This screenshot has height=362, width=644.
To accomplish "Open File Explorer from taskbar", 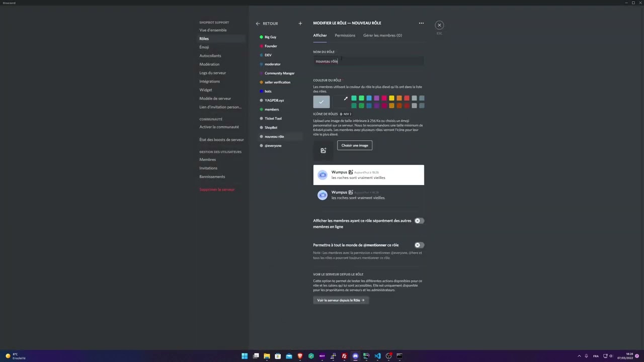I will coord(267,356).
